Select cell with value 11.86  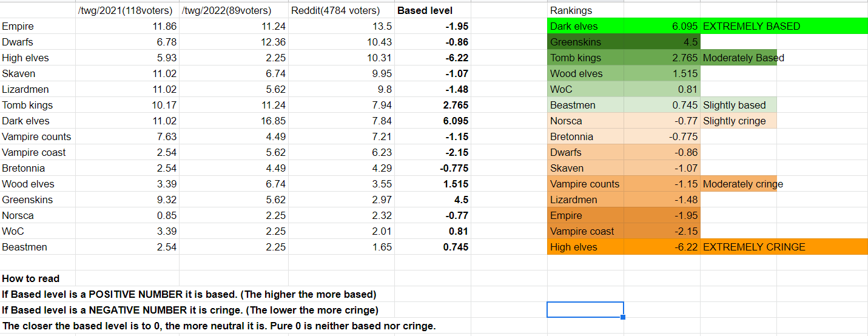click(x=127, y=27)
